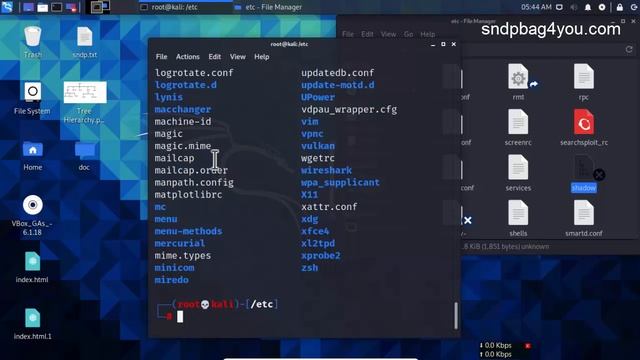
Task: Launch terminal emulator from top panel
Action: [x=57, y=7]
